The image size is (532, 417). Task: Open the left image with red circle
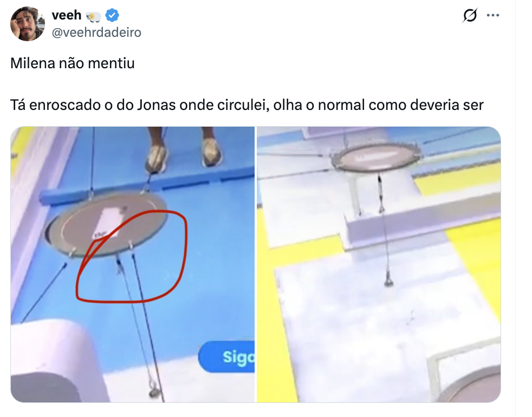click(133, 264)
